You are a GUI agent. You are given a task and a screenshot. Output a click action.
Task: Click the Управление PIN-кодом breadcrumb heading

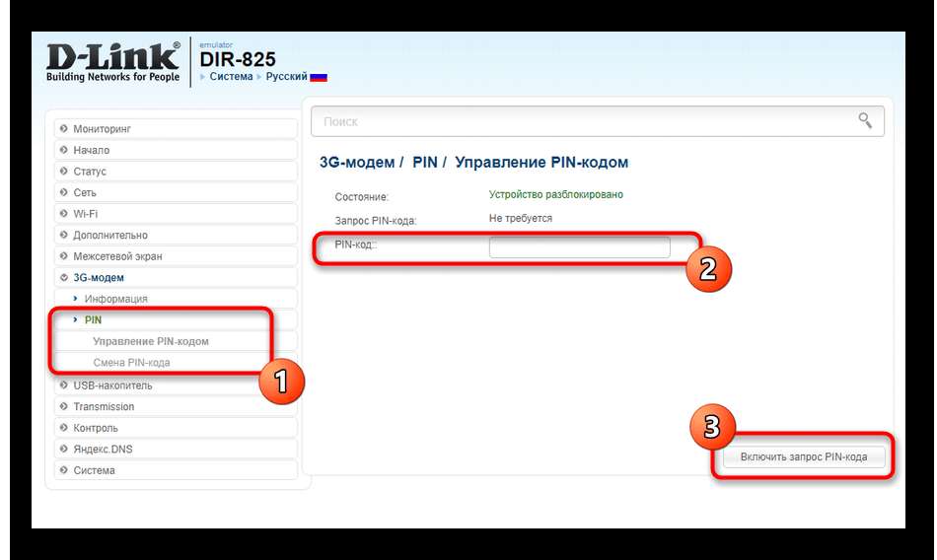pyautogui.click(x=541, y=162)
